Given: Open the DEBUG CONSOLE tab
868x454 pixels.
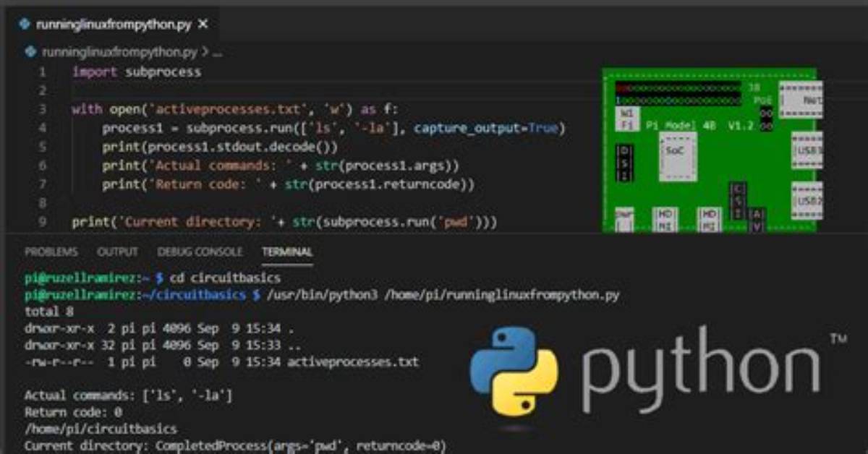Looking at the screenshot, I should pyautogui.click(x=200, y=252).
